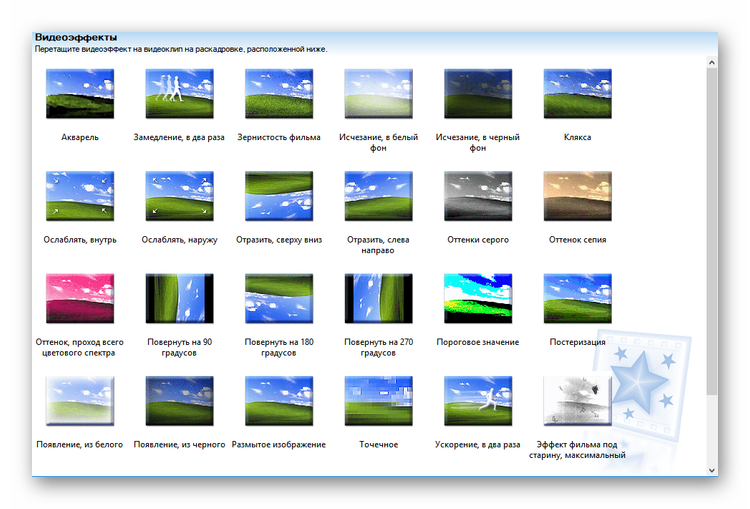This screenshot has width=750, height=509.
Task: Choose the Отразить, сверху вниз effect
Action: tap(279, 196)
